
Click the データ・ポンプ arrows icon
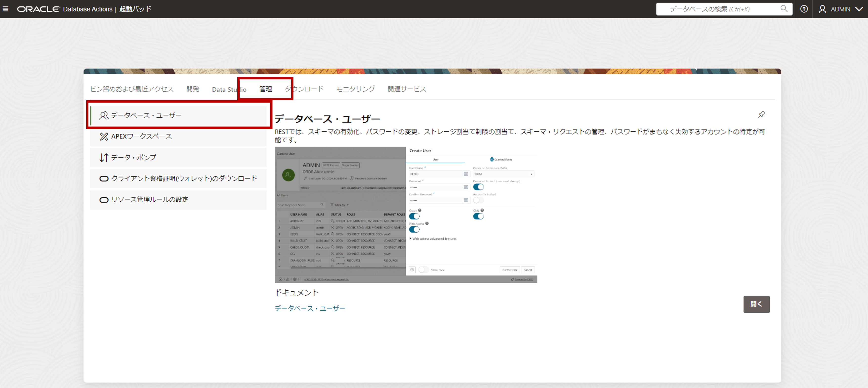pos(104,157)
